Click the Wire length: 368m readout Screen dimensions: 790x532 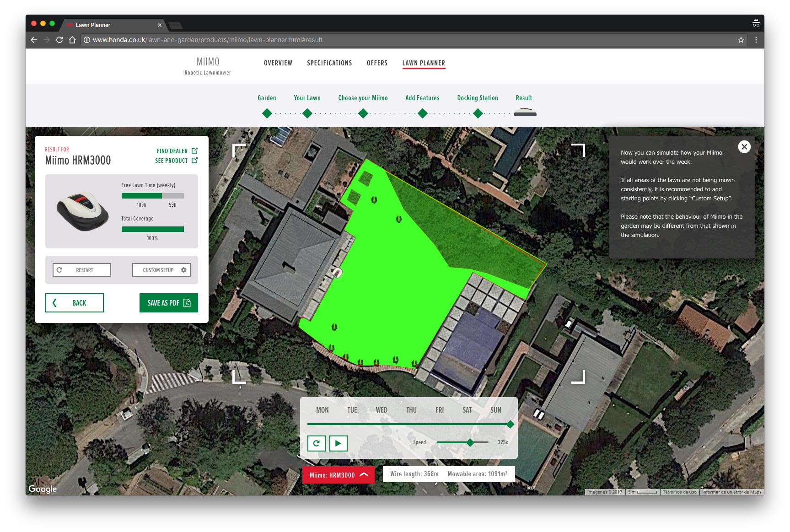pos(414,474)
